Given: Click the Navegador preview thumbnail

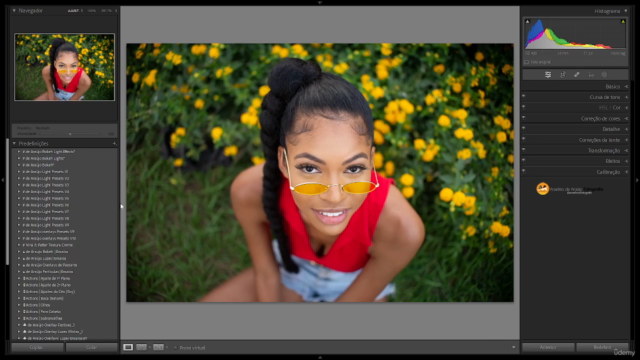Looking at the screenshot, I should point(64,67).
